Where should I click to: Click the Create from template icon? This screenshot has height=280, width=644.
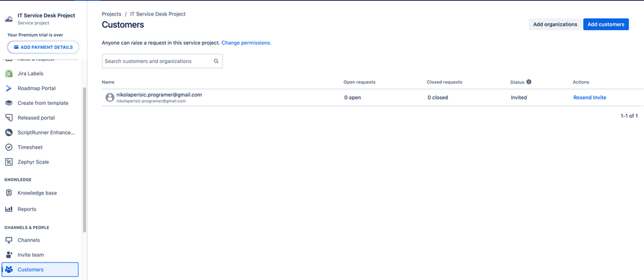(x=8, y=103)
